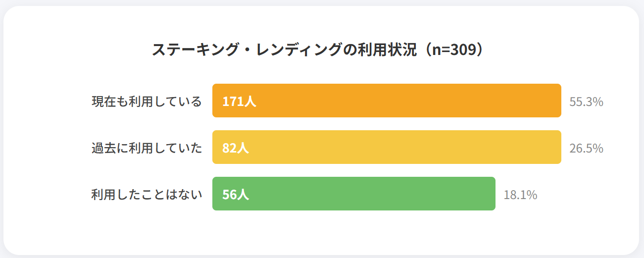Click the blank card area above the title
Viewport: 644px width, 258px height.
point(322,22)
